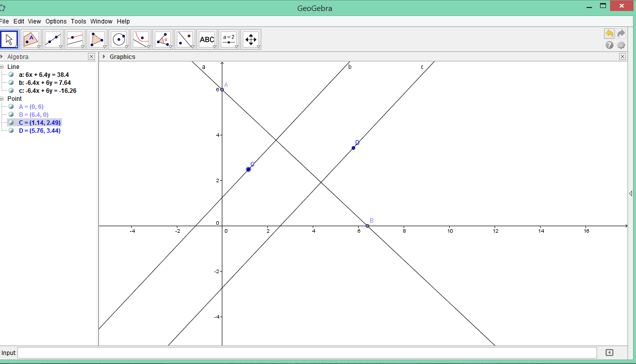The height and width of the screenshot is (364, 636).
Task: Open the input help button beside Input bar
Action: click(x=610, y=353)
